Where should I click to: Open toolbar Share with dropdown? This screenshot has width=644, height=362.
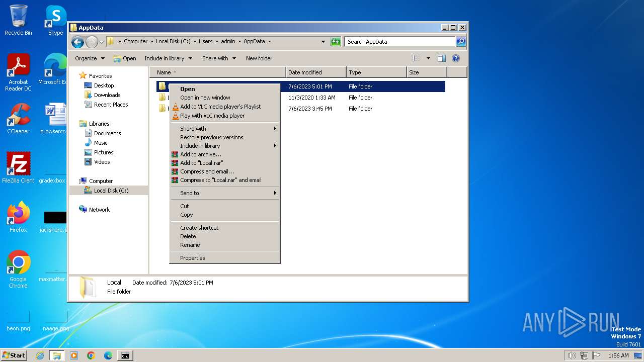[x=219, y=58]
